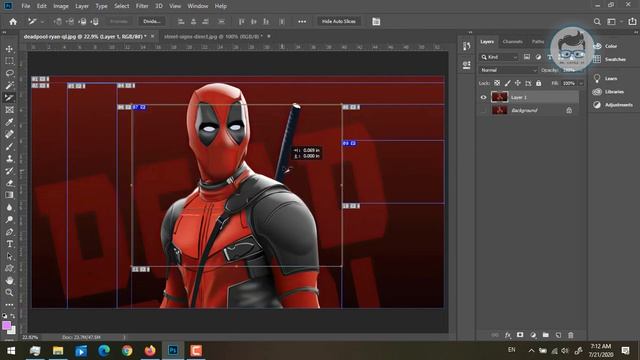640x360 pixels.
Task: Toggle adjustment layer filter icon
Action: point(538,57)
